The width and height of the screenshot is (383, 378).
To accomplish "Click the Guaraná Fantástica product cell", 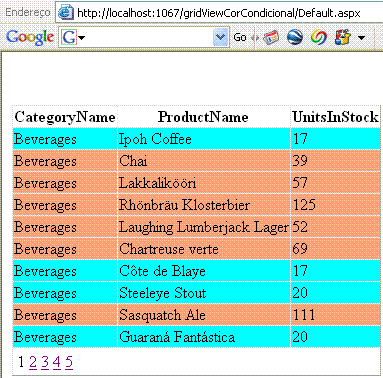I will pos(204,337).
